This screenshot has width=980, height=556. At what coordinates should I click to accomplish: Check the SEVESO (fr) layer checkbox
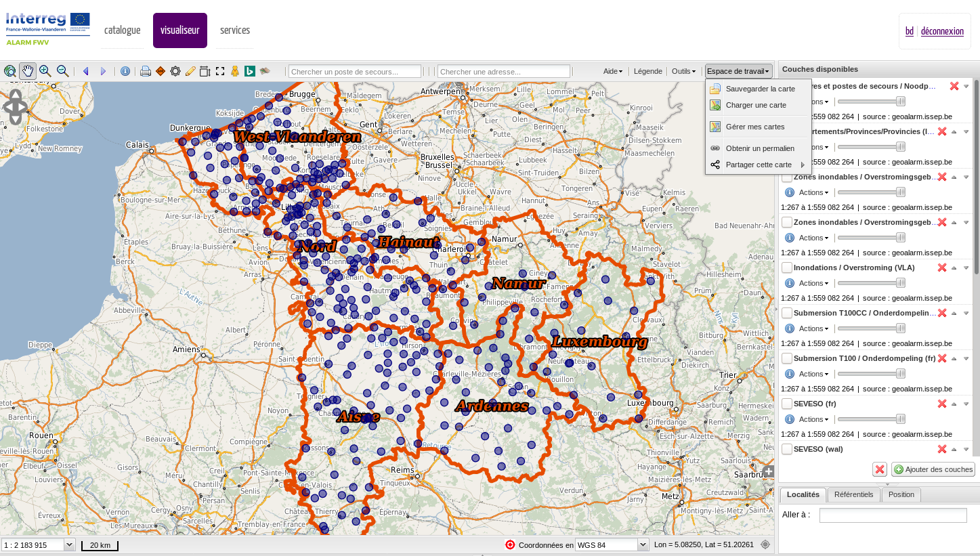pyautogui.click(x=787, y=404)
